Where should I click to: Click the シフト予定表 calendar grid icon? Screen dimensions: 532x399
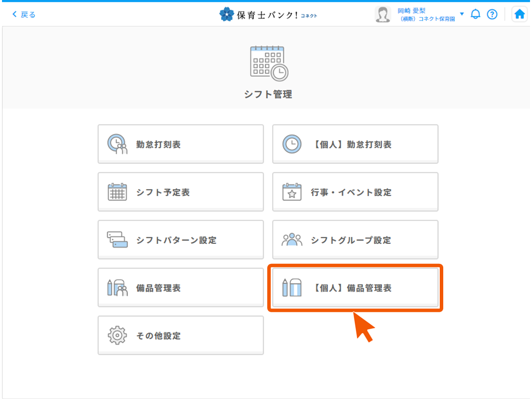coord(118,193)
